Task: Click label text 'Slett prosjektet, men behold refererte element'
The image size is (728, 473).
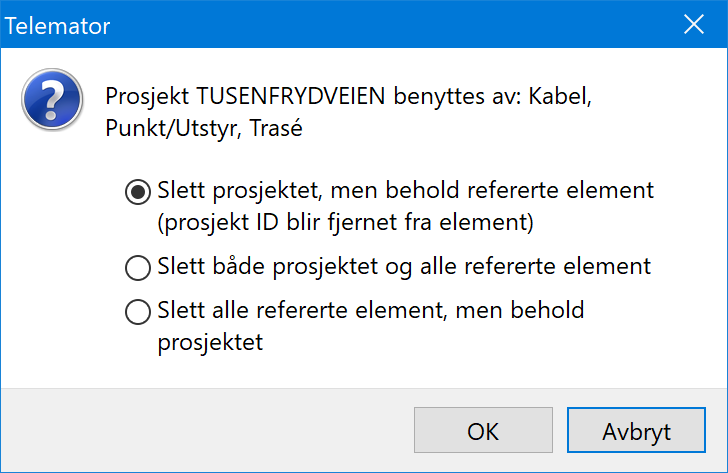Action: (x=405, y=191)
